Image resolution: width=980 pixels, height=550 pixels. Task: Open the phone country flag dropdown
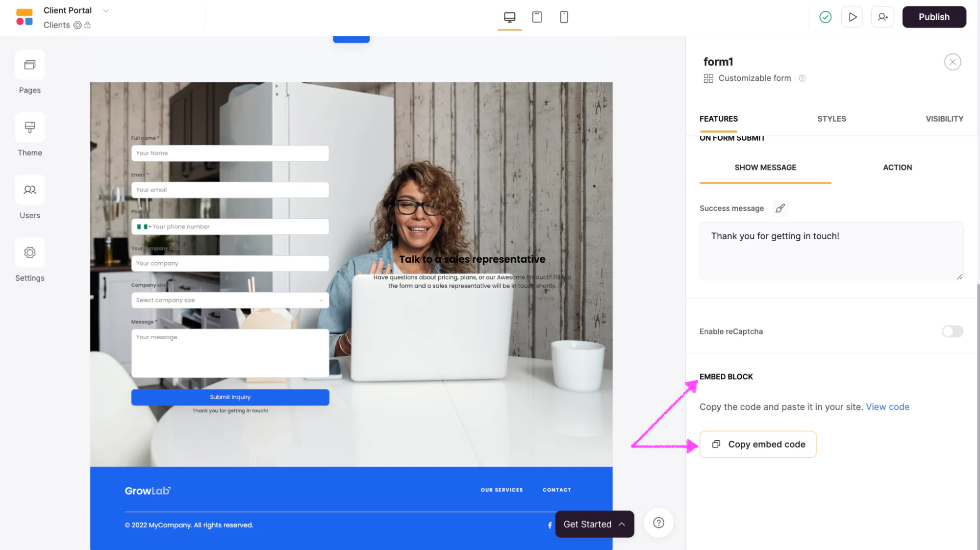point(144,227)
